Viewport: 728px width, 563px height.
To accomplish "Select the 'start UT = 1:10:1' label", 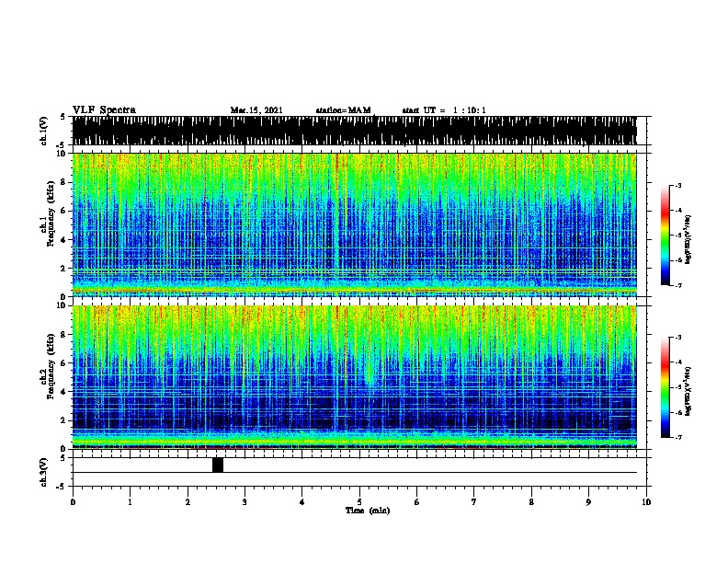I will [x=444, y=110].
